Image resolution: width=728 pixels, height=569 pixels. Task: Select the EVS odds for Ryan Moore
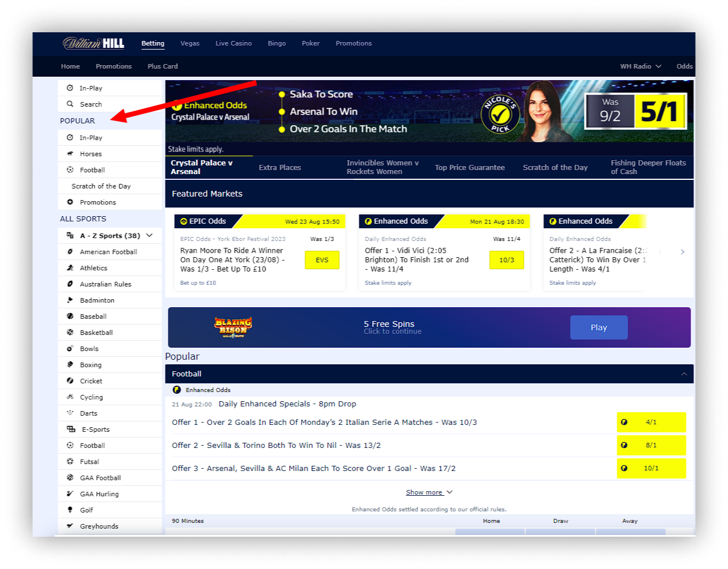pos(322,260)
